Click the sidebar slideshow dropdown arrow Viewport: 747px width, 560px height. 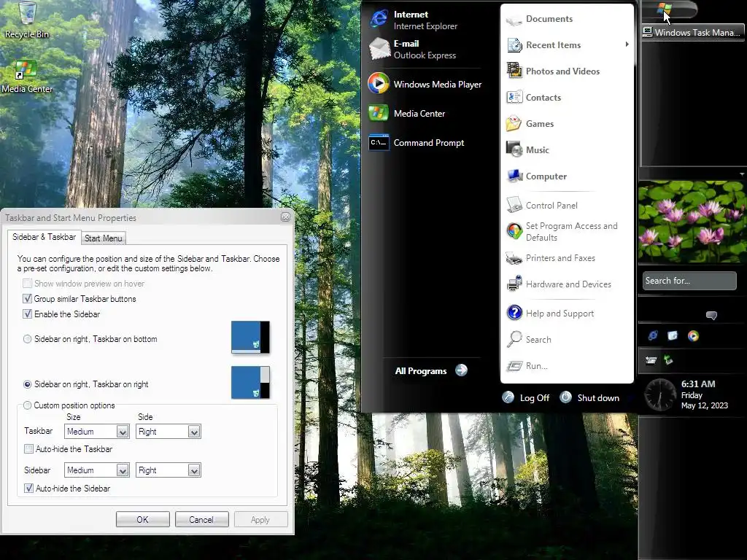[x=742, y=174]
